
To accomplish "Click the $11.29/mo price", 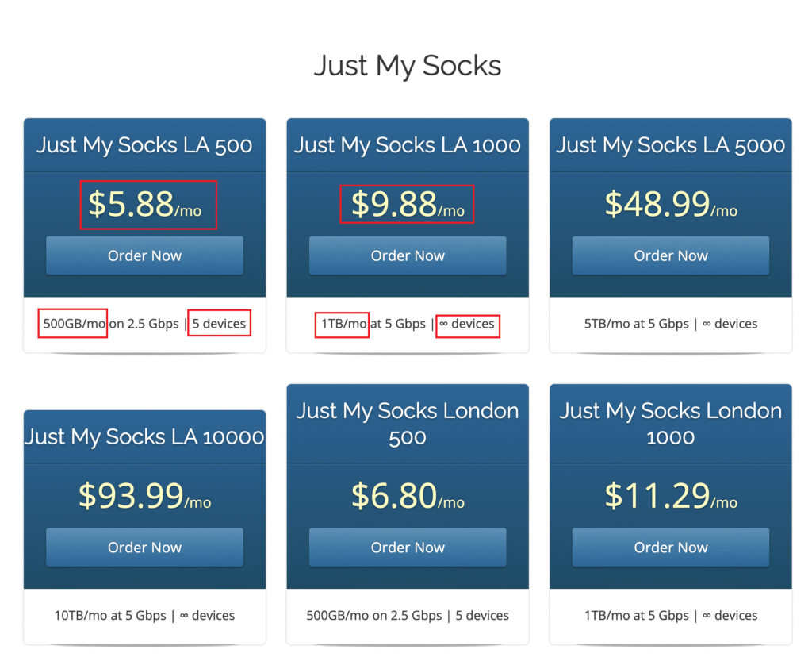I will pos(671,496).
